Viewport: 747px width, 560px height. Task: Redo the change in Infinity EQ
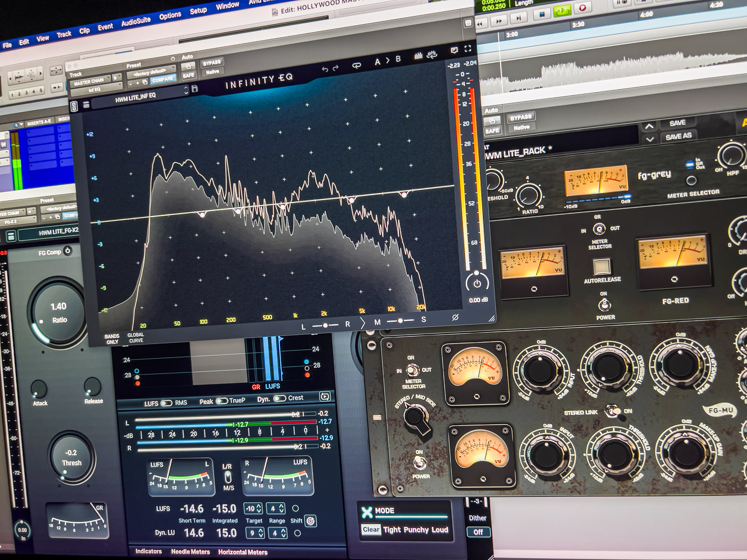[336, 68]
